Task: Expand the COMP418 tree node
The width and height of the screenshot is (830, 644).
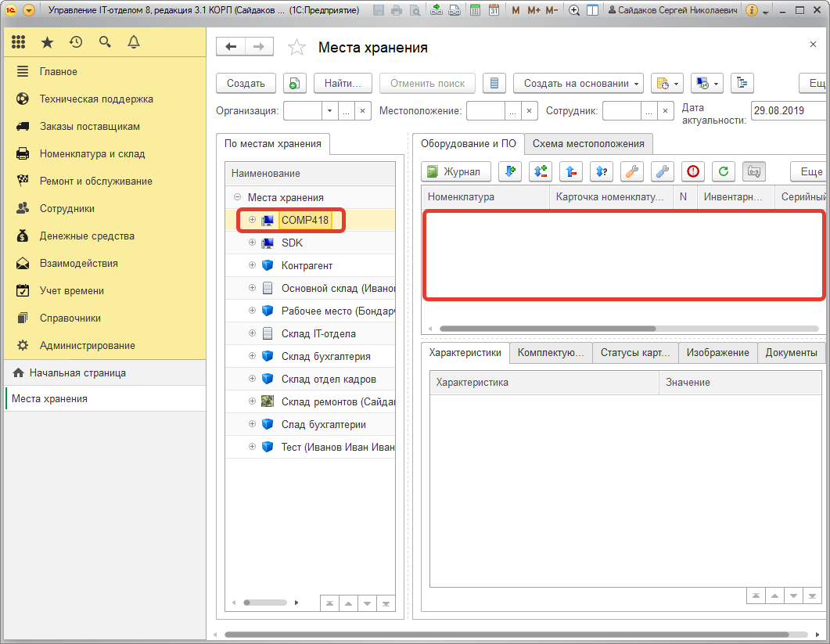Action: (252, 220)
